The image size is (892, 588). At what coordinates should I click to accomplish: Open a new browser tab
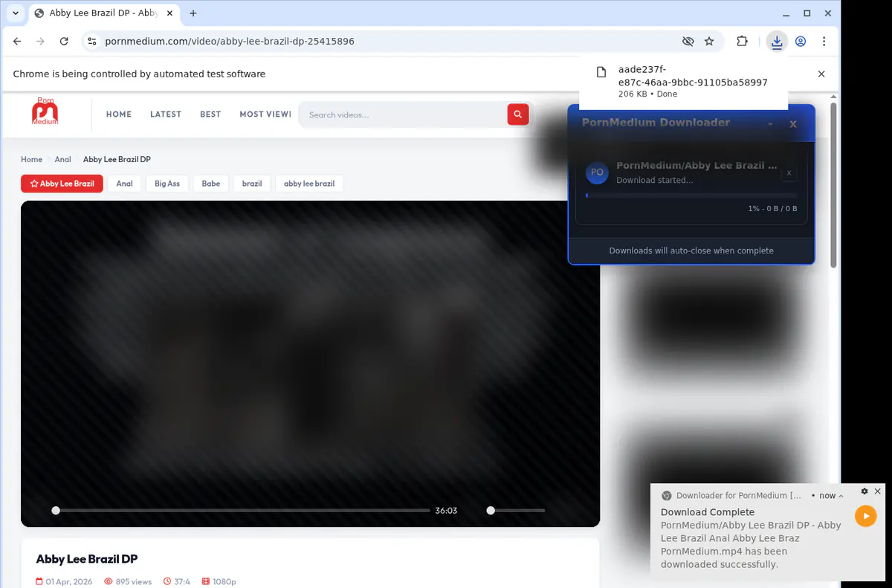(x=193, y=13)
